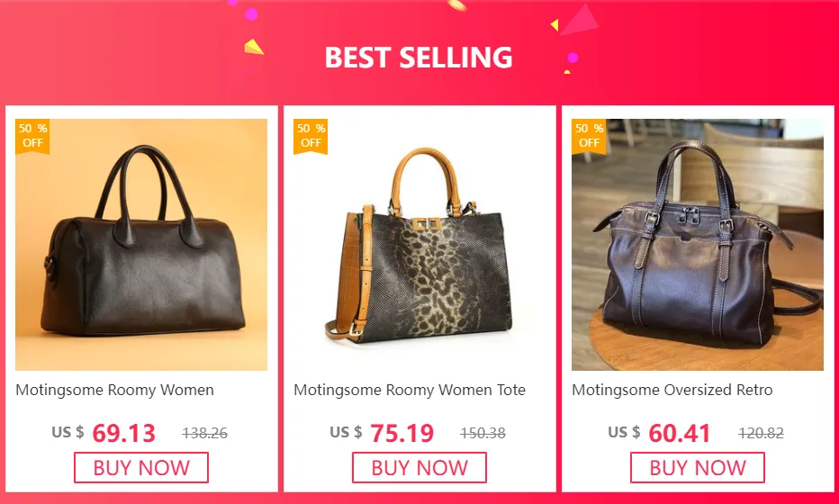
Task: Open the dark brown retro handbag photo
Action: tap(698, 245)
